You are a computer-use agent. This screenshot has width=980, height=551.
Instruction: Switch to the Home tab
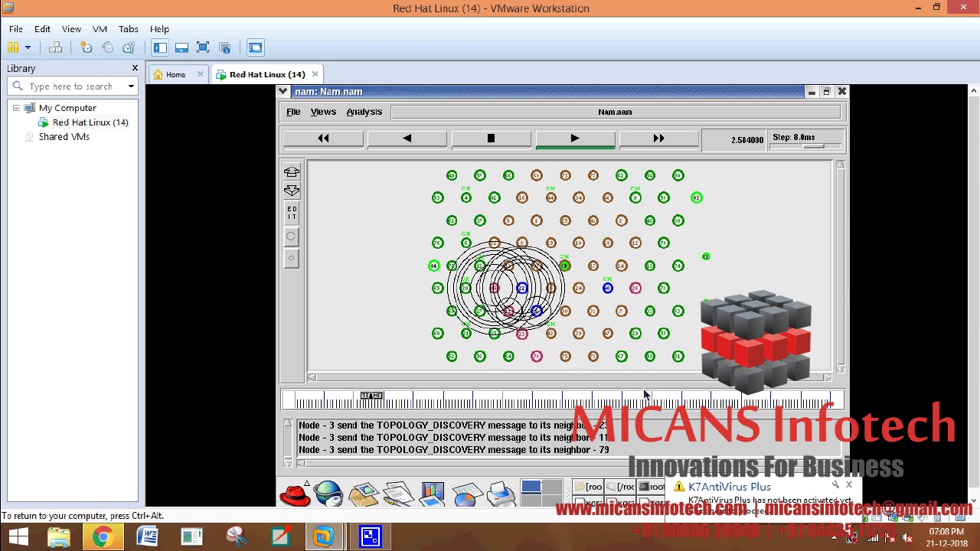(x=175, y=74)
